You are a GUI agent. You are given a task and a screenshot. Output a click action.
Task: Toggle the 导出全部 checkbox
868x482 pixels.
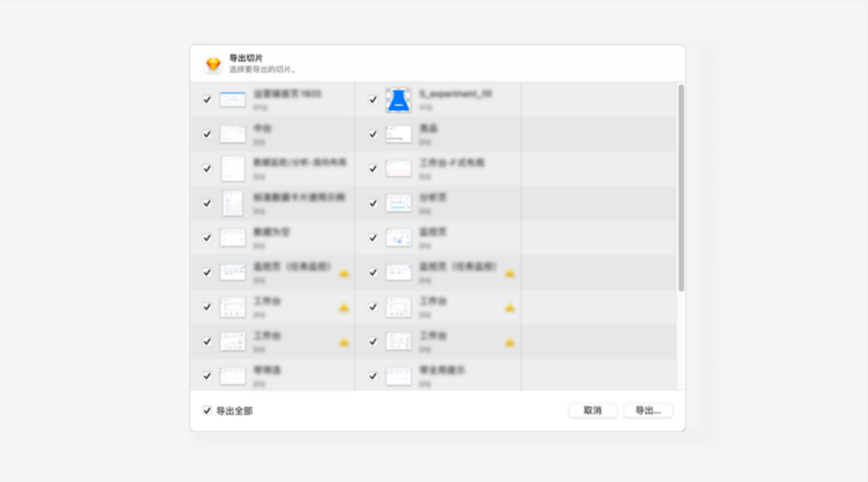[x=207, y=411]
